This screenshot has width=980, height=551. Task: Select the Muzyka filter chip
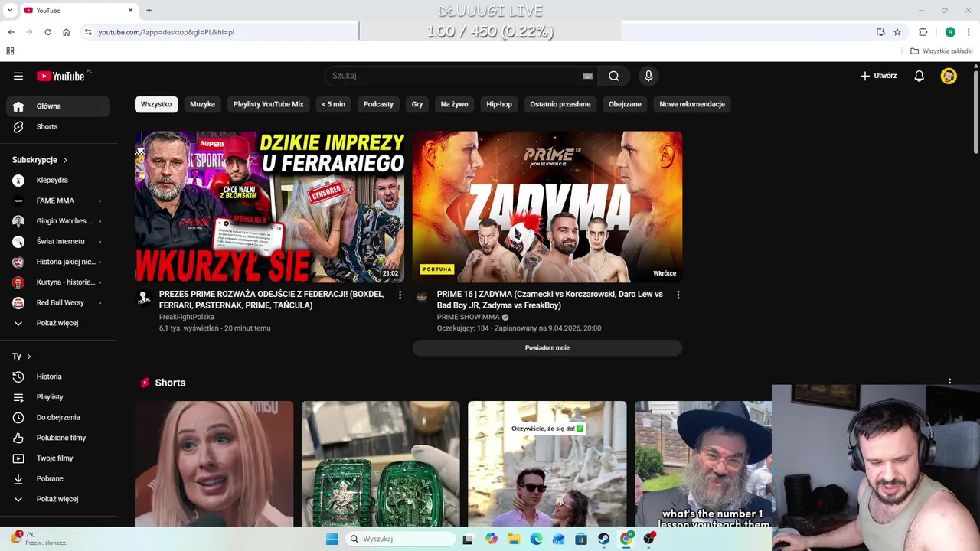202,104
